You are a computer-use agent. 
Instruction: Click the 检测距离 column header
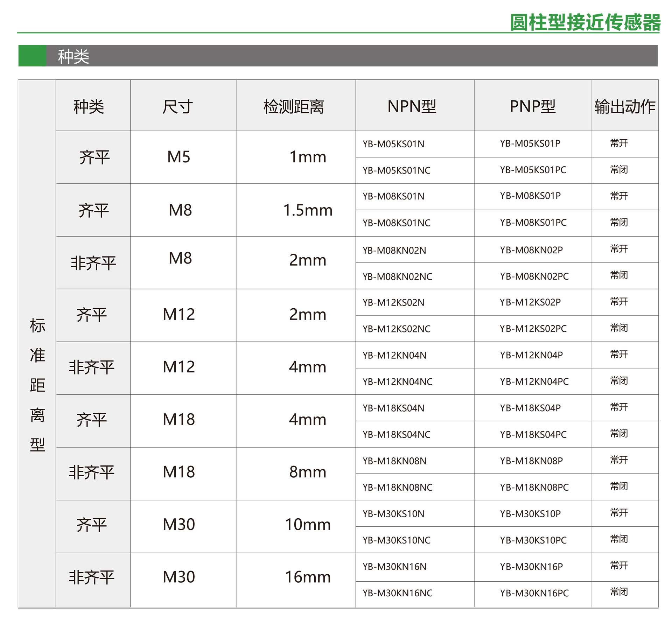tap(294, 106)
